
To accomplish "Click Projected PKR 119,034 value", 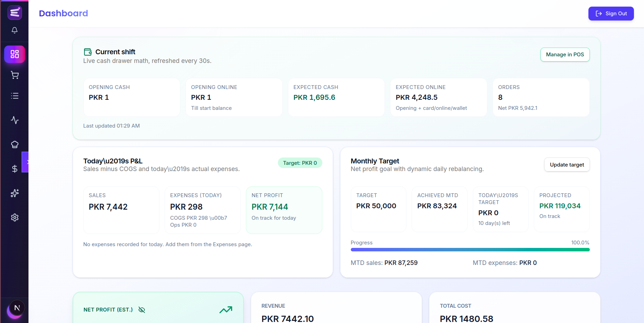I will pyautogui.click(x=560, y=206).
